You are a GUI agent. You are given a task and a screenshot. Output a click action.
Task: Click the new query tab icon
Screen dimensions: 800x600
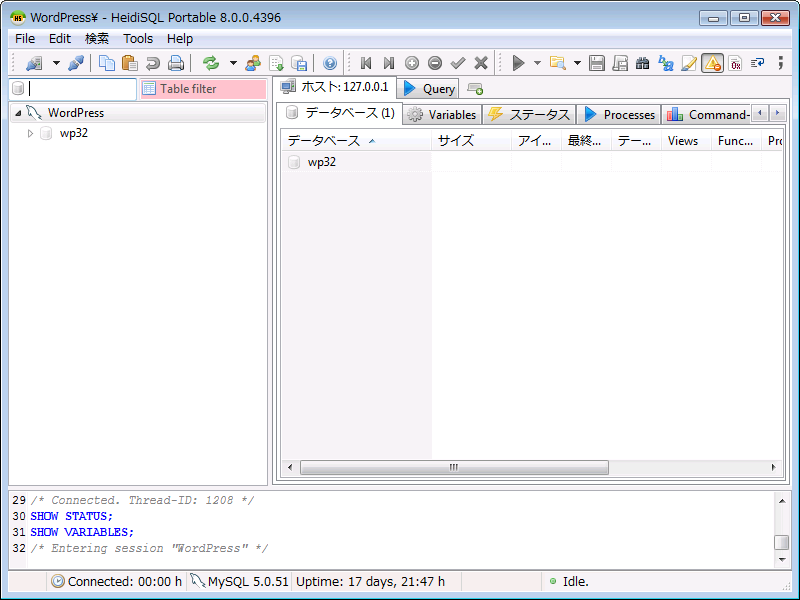[x=475, y=89]
